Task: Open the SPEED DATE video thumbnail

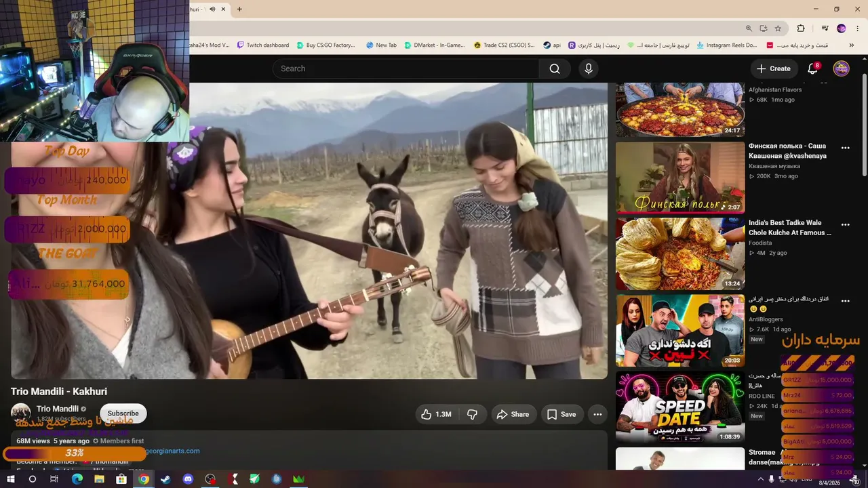Action: pyautogui.click(x=680, y=407)
